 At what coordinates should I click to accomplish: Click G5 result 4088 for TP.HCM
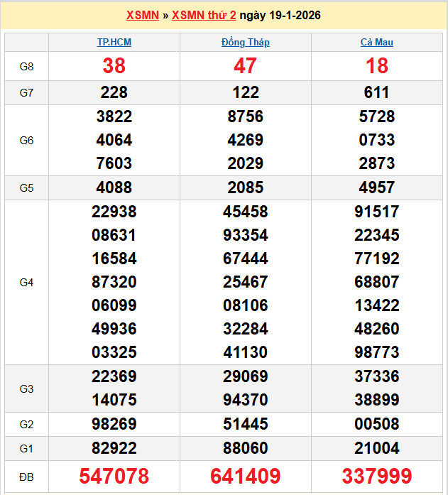click(x=114, y=188)
